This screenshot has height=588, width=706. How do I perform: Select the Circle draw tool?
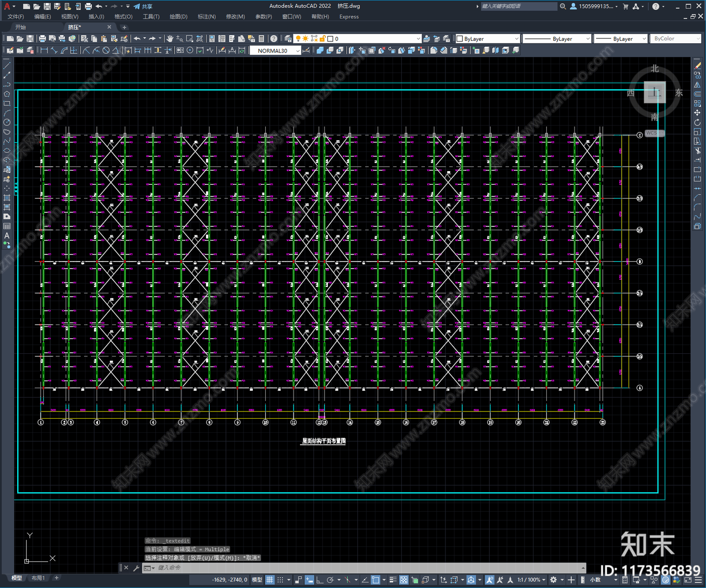tap(7, 123)
